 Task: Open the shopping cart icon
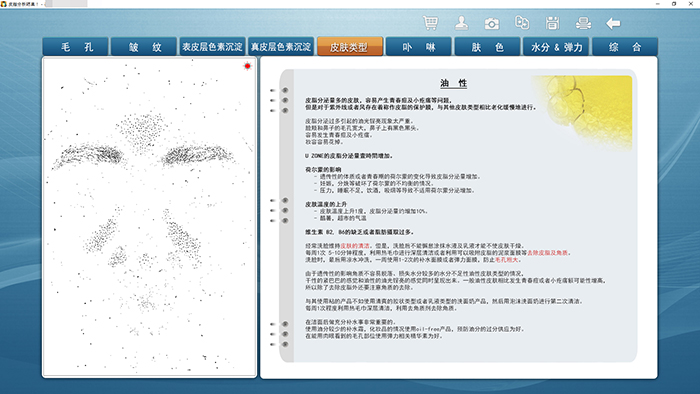coord(430,23)
